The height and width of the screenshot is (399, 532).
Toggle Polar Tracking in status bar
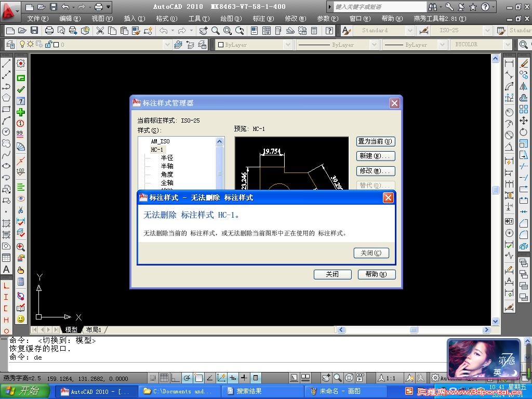click(x=187, y=378)
